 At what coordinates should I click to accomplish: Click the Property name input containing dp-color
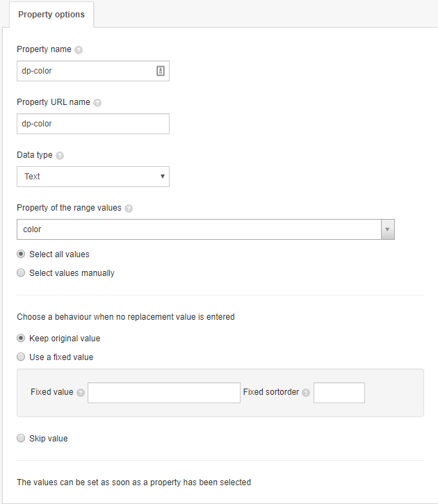tap(93, 71)
